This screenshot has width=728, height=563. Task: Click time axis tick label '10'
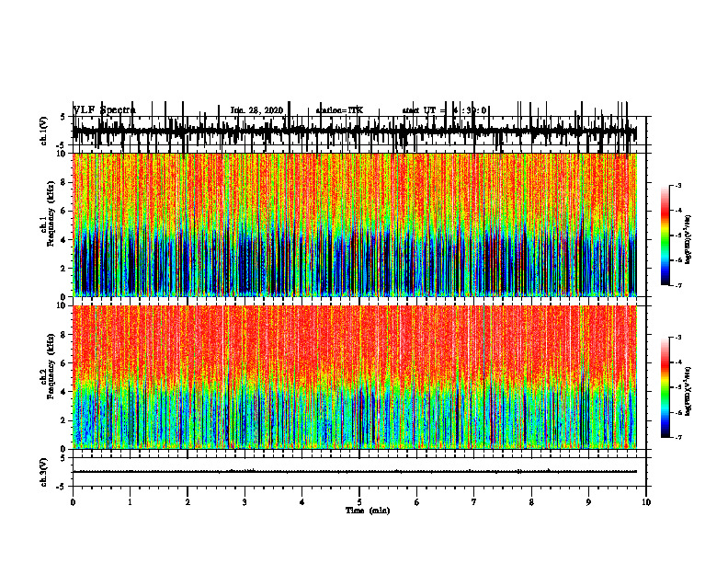click(646, 502)
